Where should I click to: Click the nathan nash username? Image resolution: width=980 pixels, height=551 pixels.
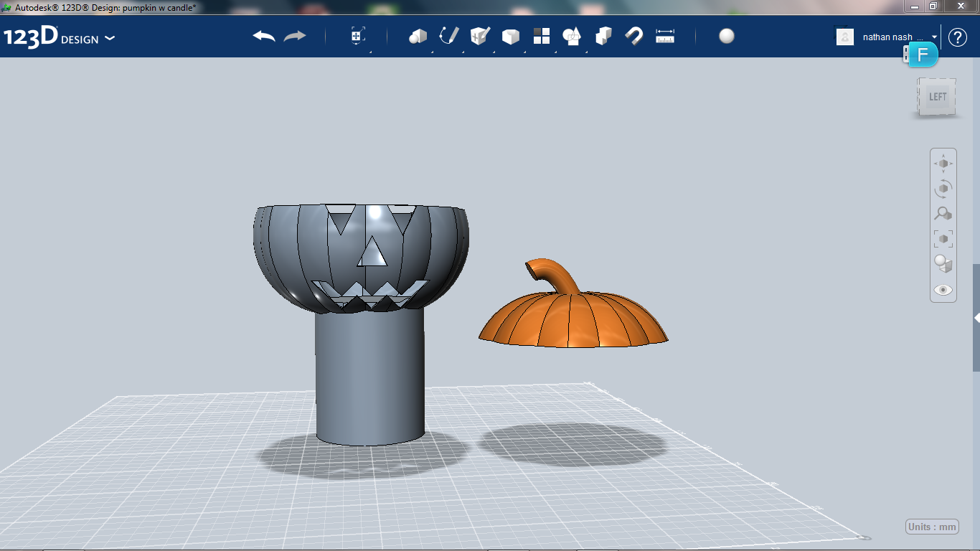coord(888,37)
